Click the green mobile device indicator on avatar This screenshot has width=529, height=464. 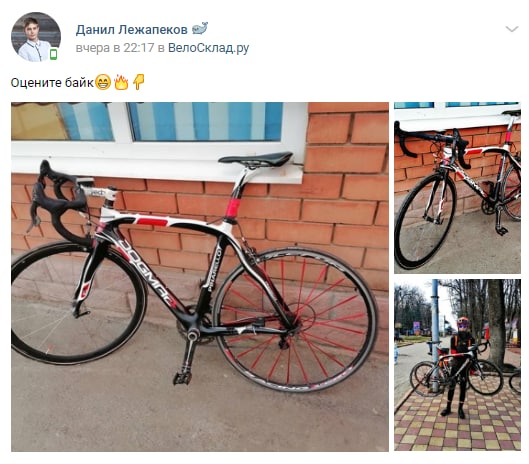53,54
